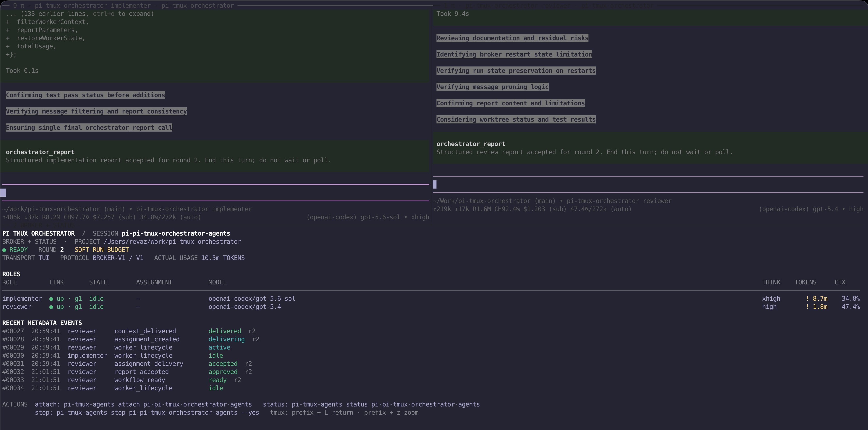Select the implementer role row name

pyautogui.click(x=22, y=299)
